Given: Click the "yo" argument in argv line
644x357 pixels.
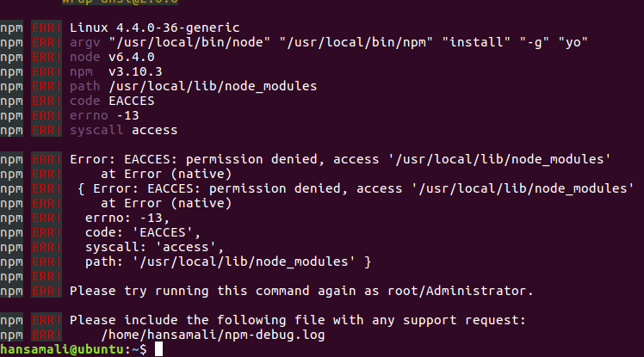Looking at the screenshot, I should [573, 42].
